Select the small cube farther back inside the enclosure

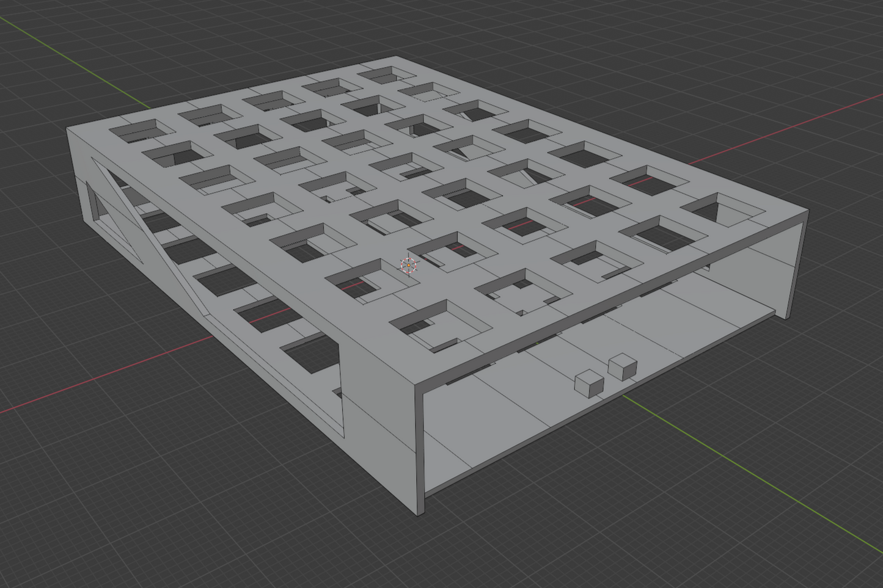[623, 366]
